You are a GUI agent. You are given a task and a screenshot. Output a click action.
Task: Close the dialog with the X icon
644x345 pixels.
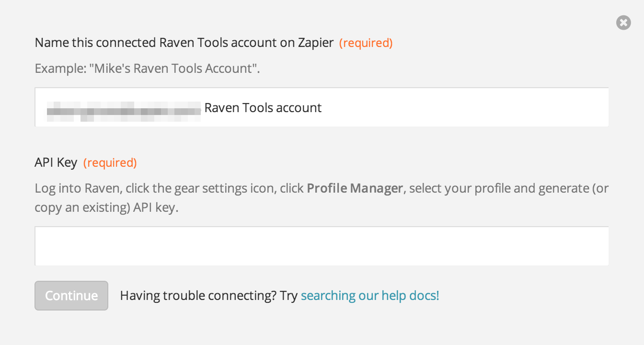coord(623,23)
